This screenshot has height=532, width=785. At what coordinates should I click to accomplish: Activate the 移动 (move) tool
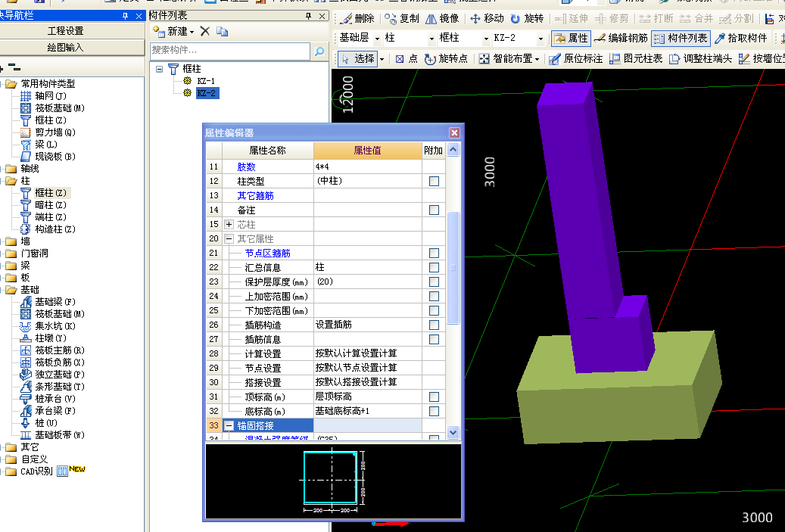[487, 18]
